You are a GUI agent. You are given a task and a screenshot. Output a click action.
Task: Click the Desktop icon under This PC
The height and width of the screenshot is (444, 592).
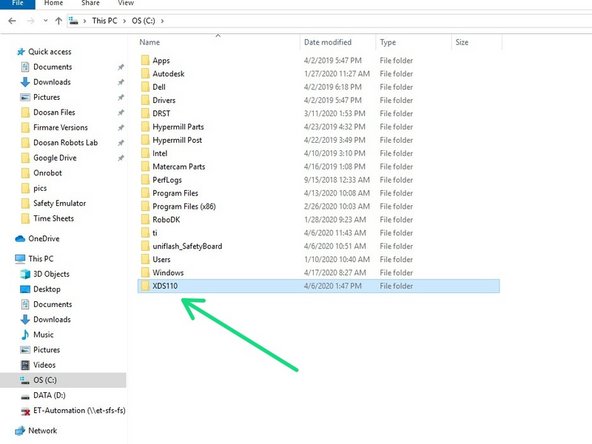click(25, 289)
